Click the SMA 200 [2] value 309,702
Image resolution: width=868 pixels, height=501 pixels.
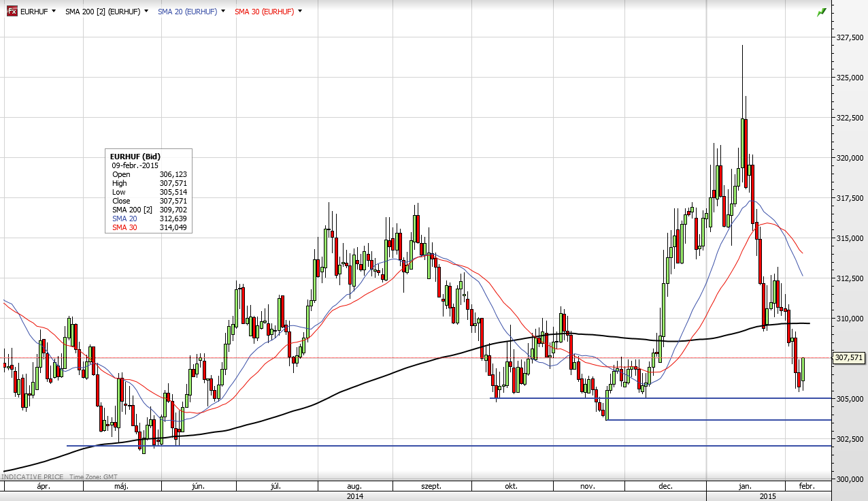point(173,210)
